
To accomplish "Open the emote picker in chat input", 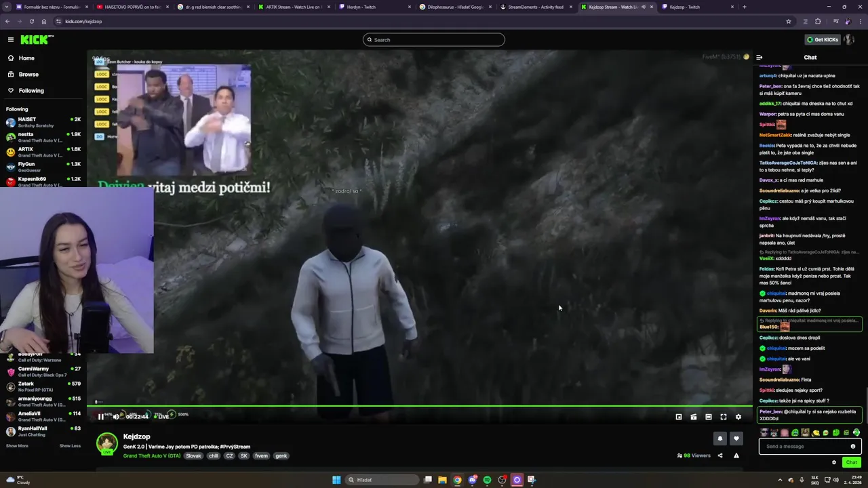I will coord(853,446).
